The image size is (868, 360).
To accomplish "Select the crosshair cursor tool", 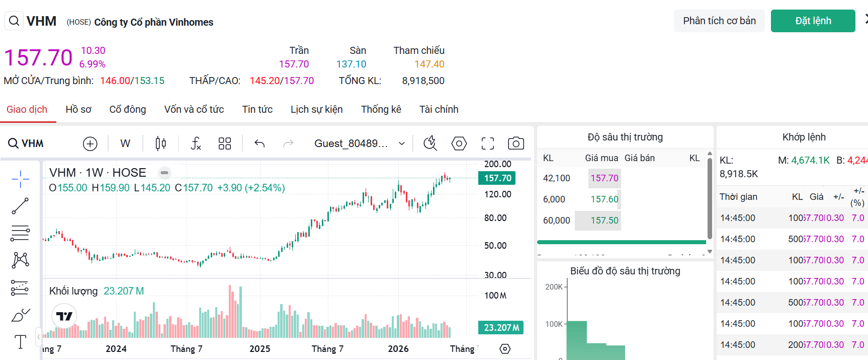I will click(20, 179).
